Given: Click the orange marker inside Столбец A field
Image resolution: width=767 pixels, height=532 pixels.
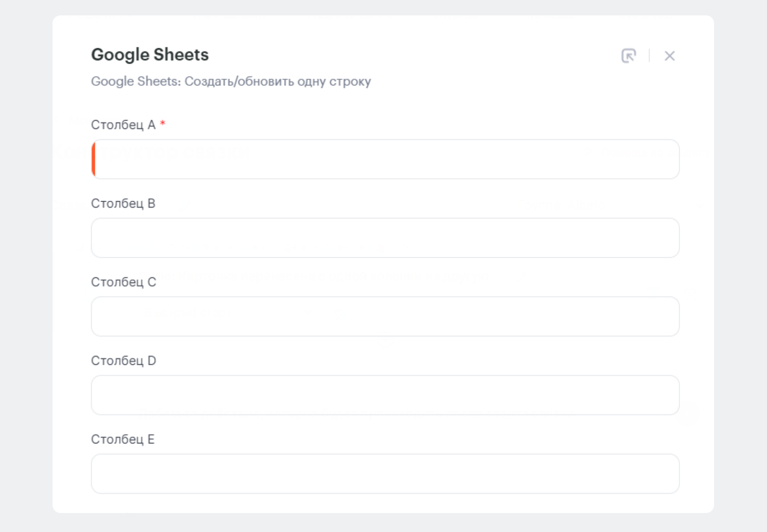Looking at the screenshot, I should coord(93,160).
